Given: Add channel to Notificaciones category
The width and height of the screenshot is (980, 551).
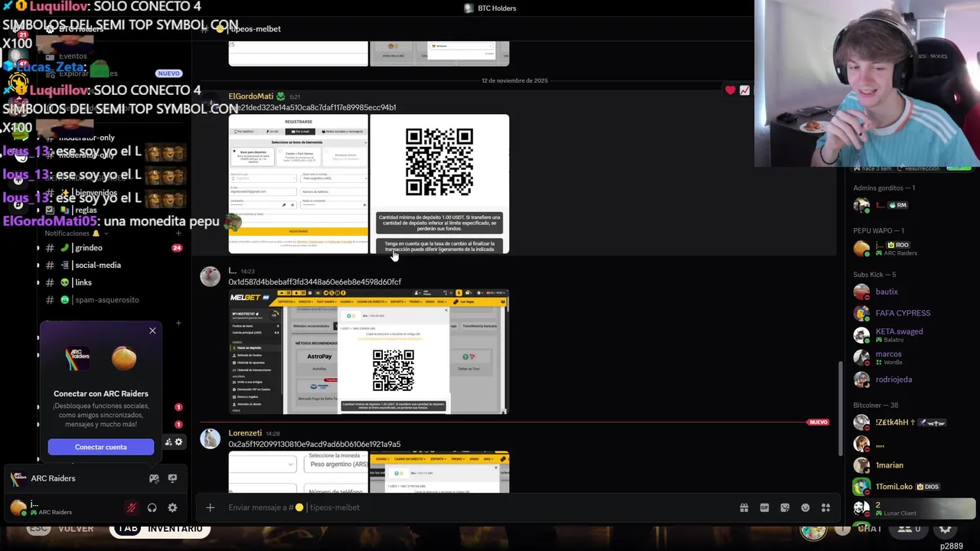Looking at the screenshot, I should (x=178, y=233).
